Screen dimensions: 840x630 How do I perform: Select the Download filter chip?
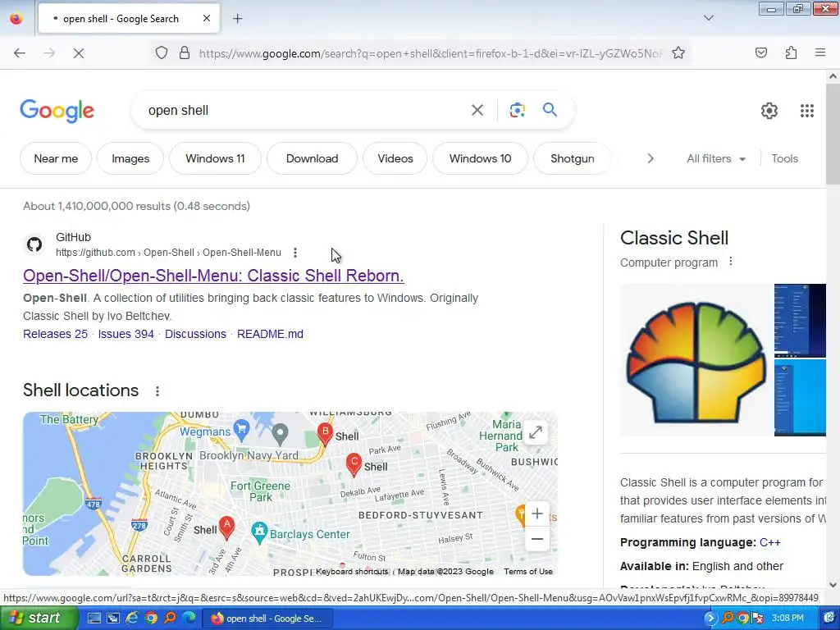[312, 158]
